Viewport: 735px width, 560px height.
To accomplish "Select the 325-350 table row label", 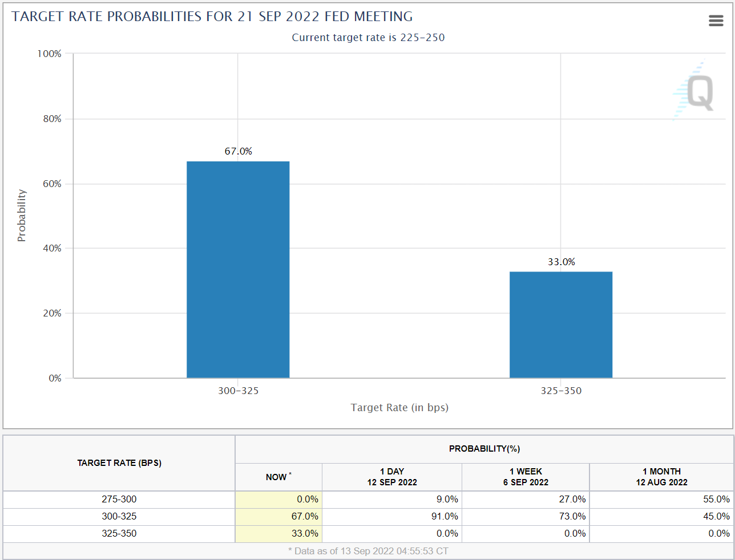I will pos(119,533).
